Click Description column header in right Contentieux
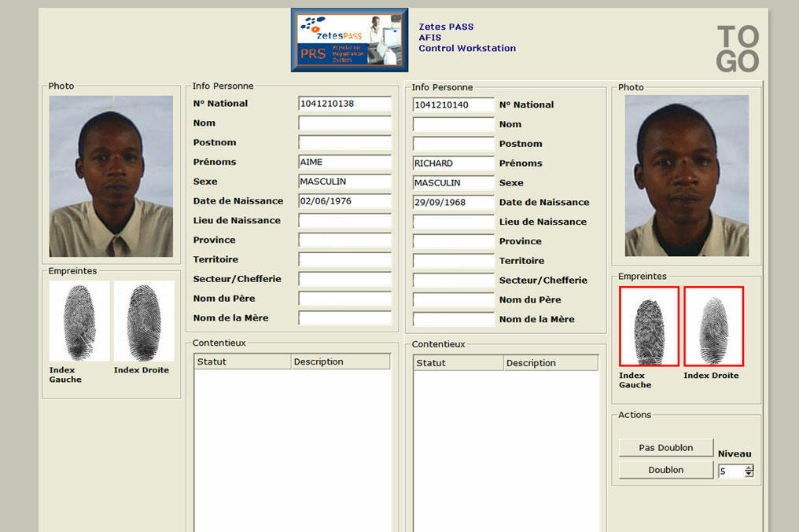 (550, 363)
